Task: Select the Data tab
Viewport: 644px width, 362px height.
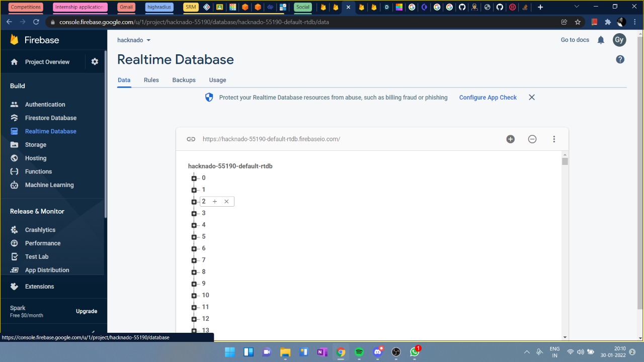Action: pos(124,80)
